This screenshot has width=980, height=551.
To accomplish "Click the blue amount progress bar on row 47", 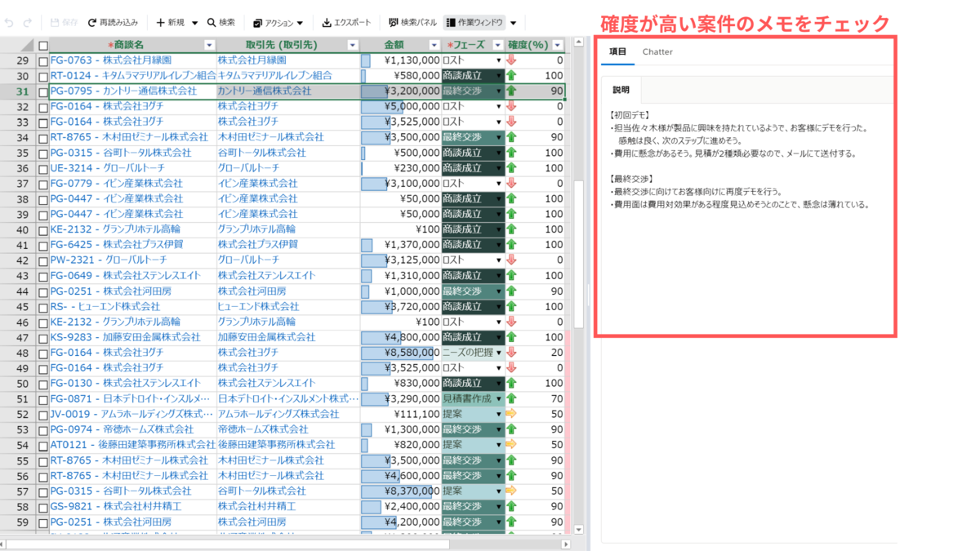I will click(380, 336).
